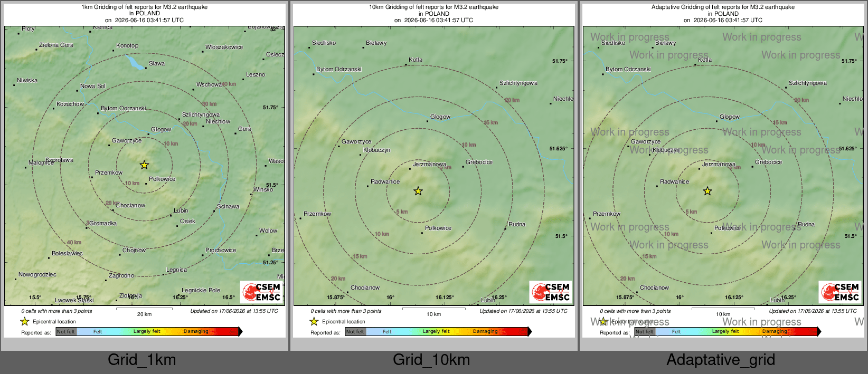Click Kotla on the 10km map
Image resolution: width=868 pixels, height=374 pixels.
tap(416, 60)
